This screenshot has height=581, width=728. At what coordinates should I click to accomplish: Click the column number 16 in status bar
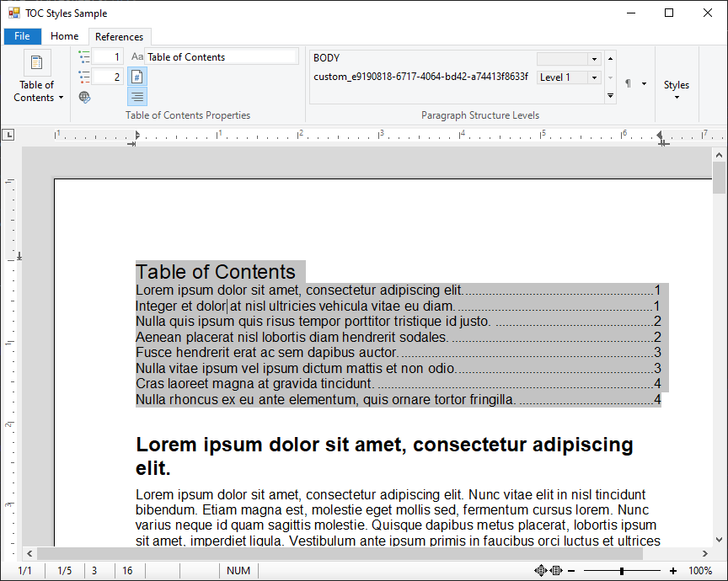pyautogui.click(x=128, y=571)
